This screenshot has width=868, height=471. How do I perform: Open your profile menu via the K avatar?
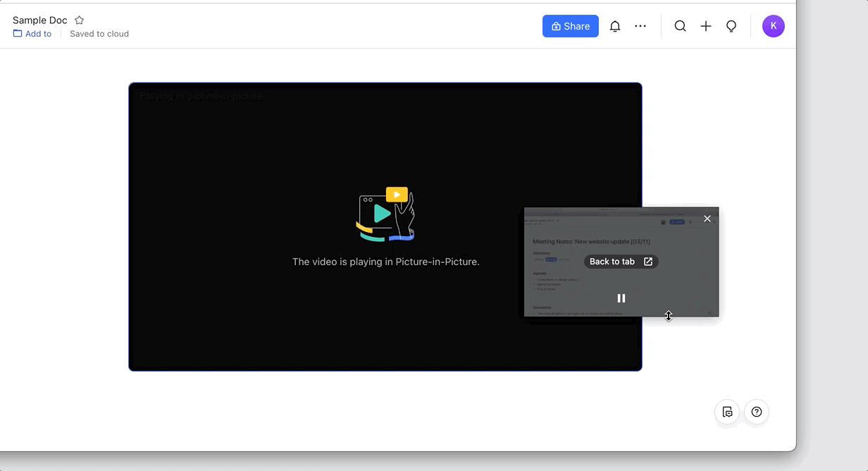(x=773, y=26)
